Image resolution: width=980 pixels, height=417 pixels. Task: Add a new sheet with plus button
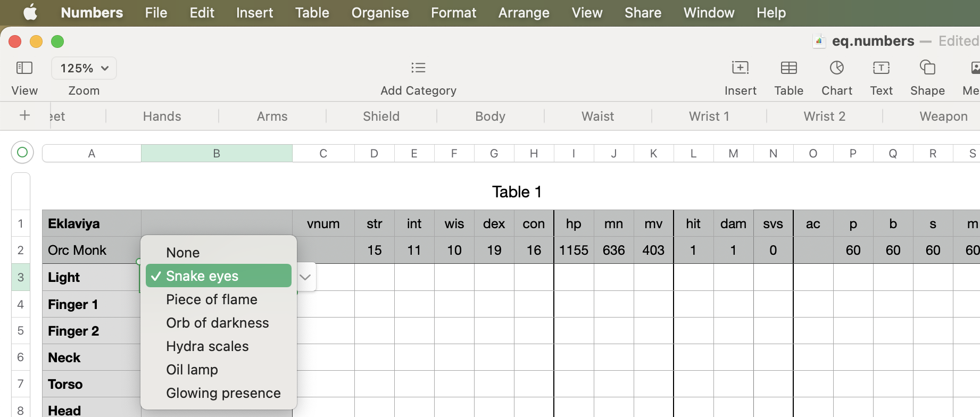(24, 115)
